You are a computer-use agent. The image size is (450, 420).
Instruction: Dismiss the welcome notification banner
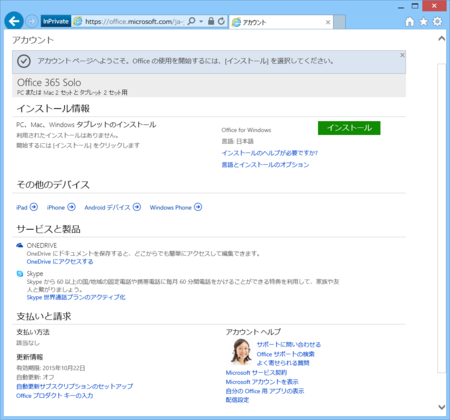coord(402,55)
